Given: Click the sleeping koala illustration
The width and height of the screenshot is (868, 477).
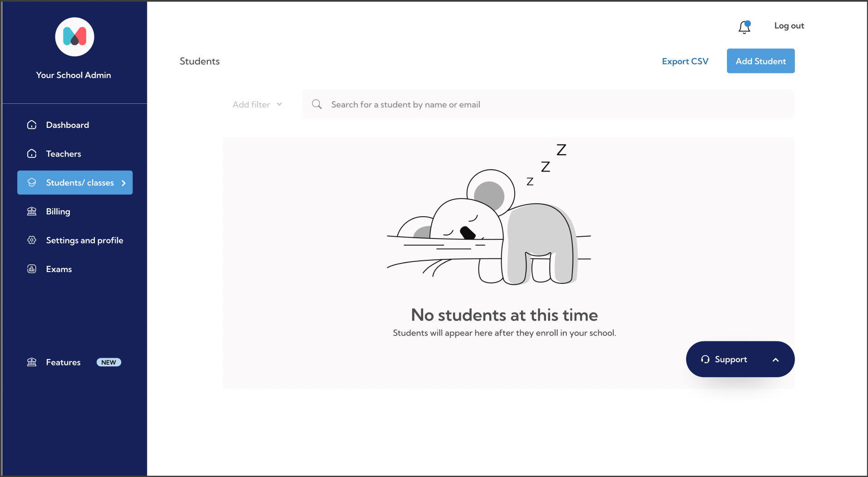Looking at the screenshot, I should coord(489,214).
